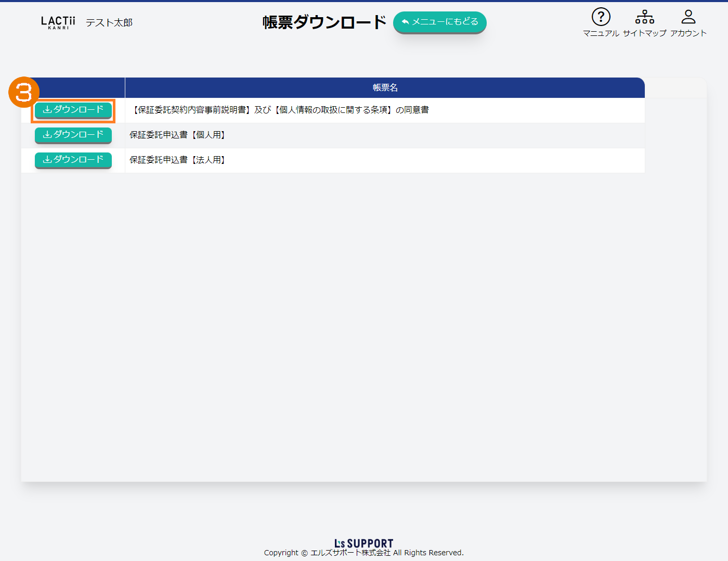Click the 帳票名 column header
This screenshot has width=728, height=561.
(x=385, y=88)
